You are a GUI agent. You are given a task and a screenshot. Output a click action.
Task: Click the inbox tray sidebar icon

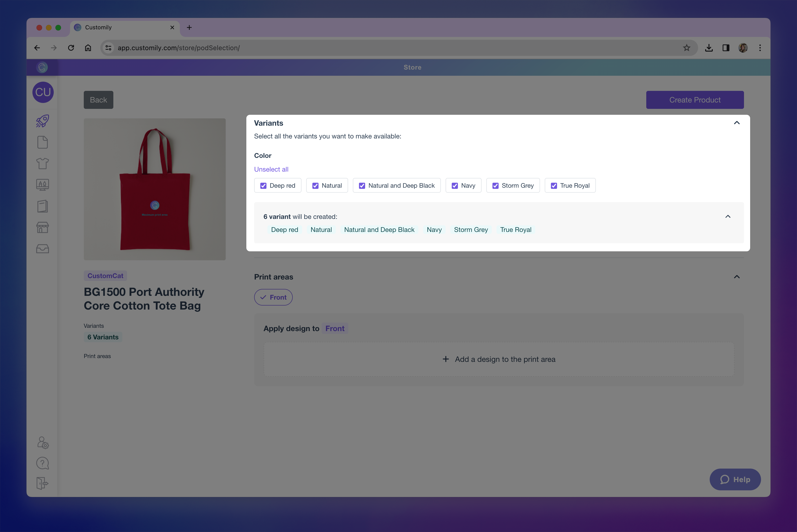pos(42,249)
